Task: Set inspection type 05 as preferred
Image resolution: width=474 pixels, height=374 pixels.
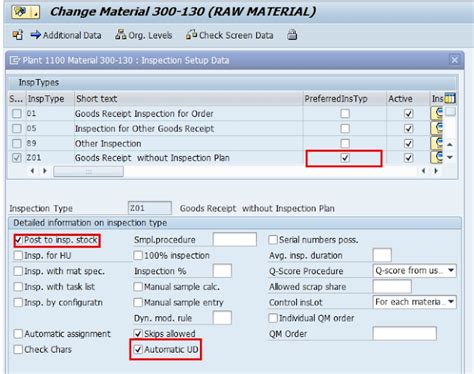Action: (345, 128)
